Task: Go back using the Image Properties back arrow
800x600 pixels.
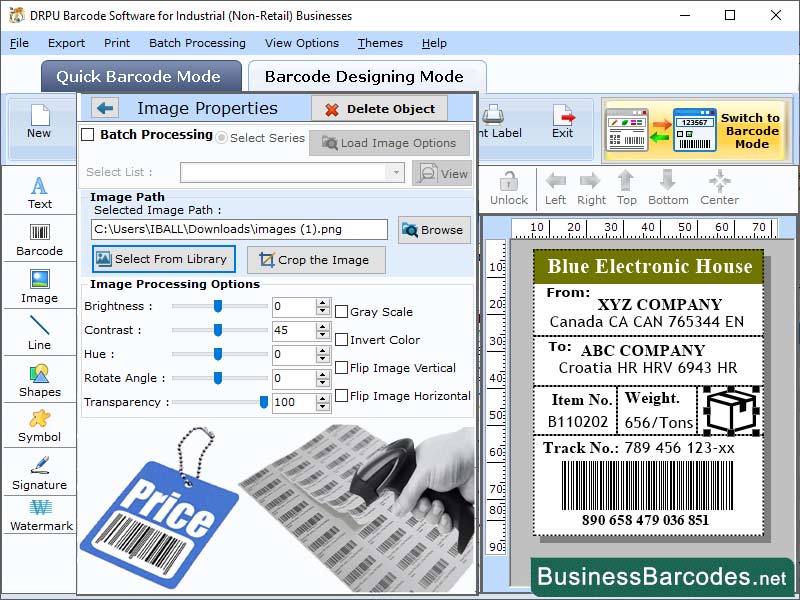Action: 105,108
